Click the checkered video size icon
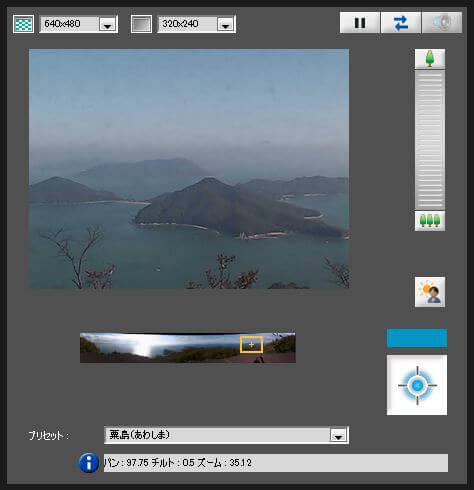Viewport: 474px width, 490px height. pyautogui.click(x=23, y=24)
